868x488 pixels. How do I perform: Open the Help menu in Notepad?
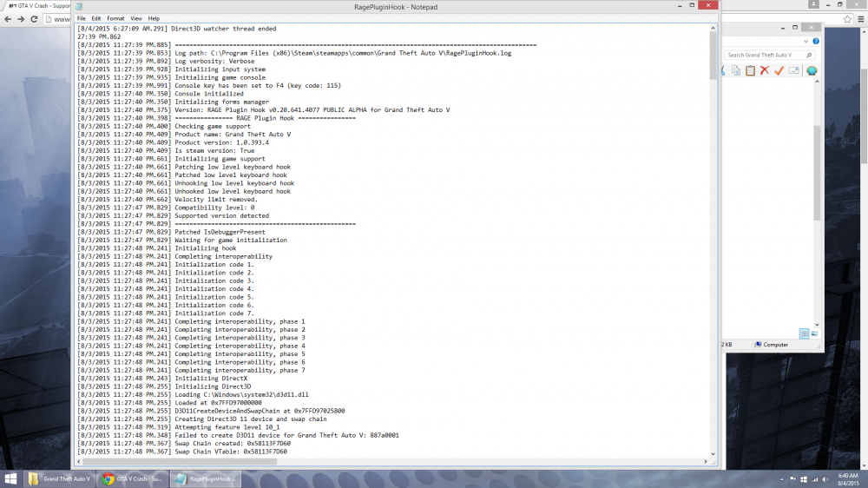(x=154, y=18)
